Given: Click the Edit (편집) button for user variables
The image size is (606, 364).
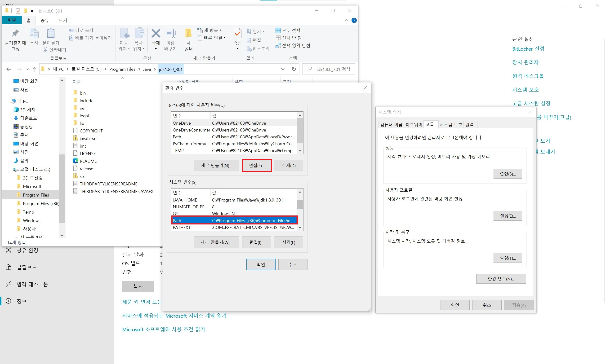Looking at the screenshot, I should 257,166.
